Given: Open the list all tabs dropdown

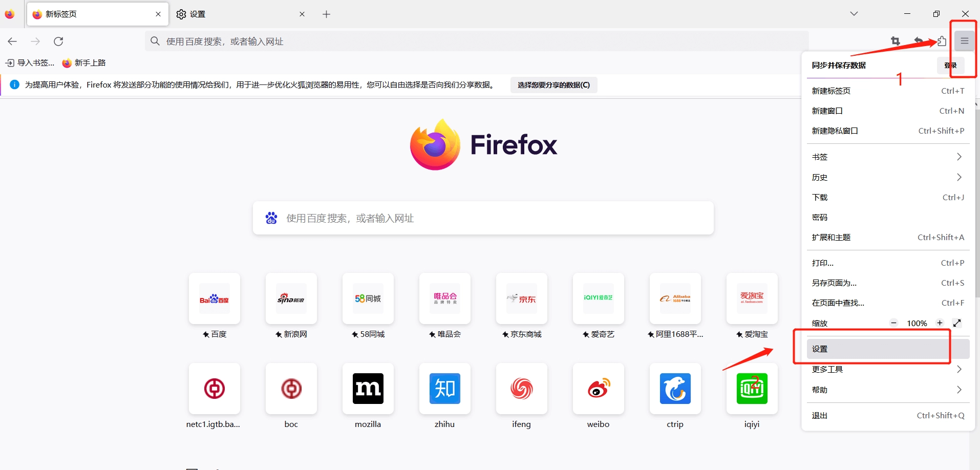Looking at the screenshot, I should pos(854,14).
